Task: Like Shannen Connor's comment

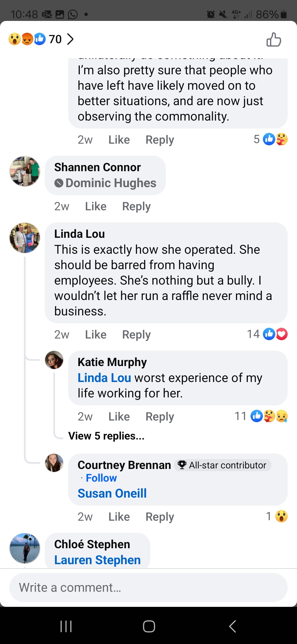Action: click(x=96, y=206)
